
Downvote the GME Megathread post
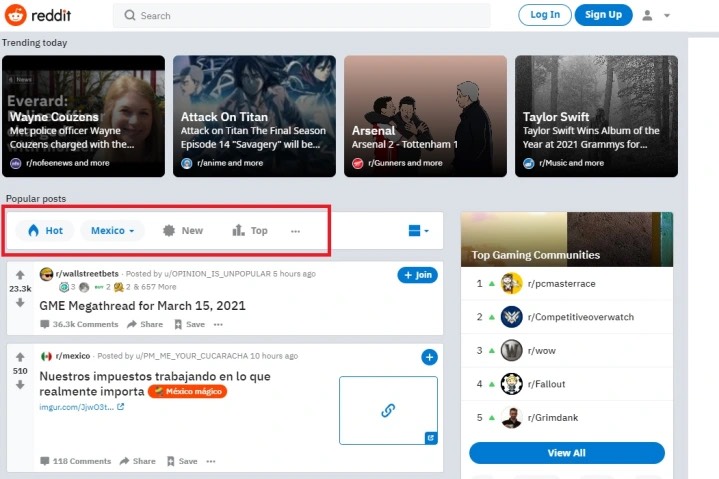[20, 303]
